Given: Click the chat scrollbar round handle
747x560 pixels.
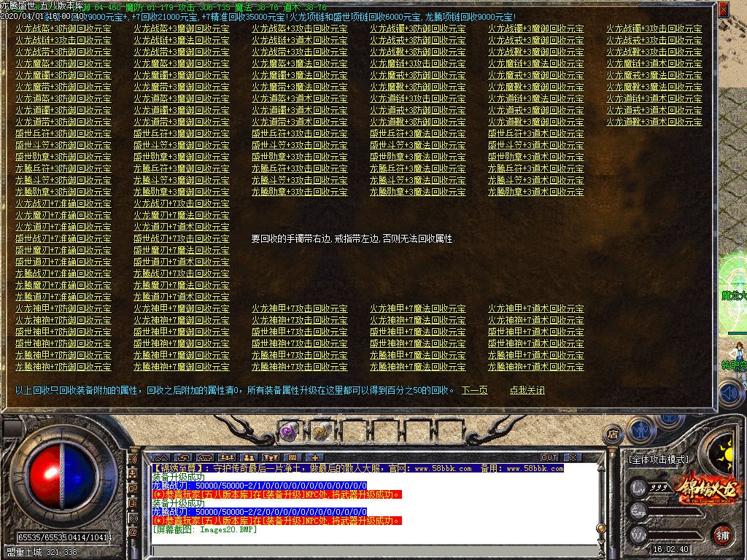Looking at the screenshot, I should click(601, 528).
